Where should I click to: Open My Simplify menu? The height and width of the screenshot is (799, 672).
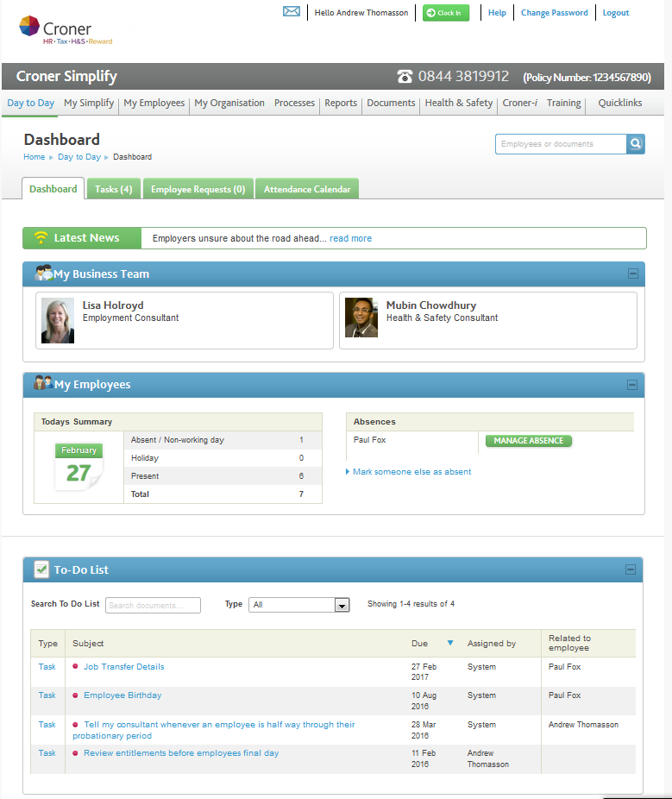point(89,103)
